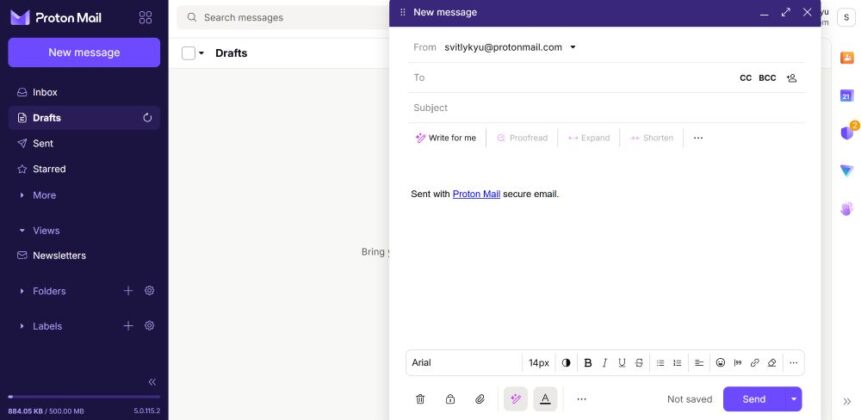Toggle the writing assistant button beside the paperclip
Screen dimensions: 861x420
[516, 399]
